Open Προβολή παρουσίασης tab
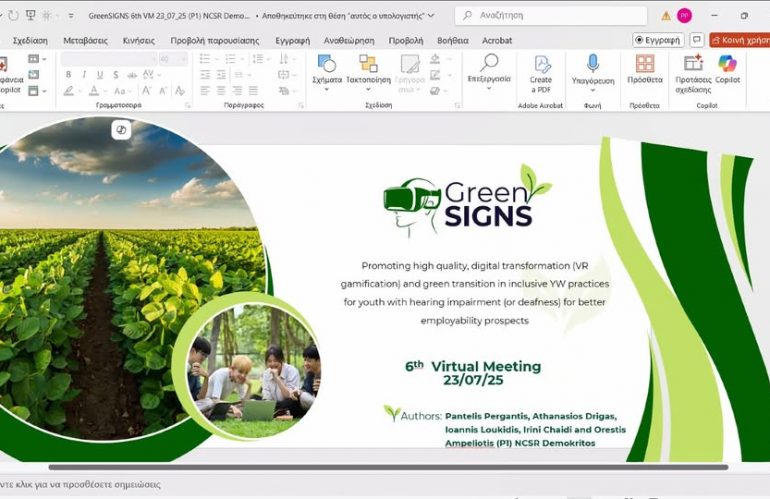The width and height of the screenshot is (770, 499). [215, 40]
